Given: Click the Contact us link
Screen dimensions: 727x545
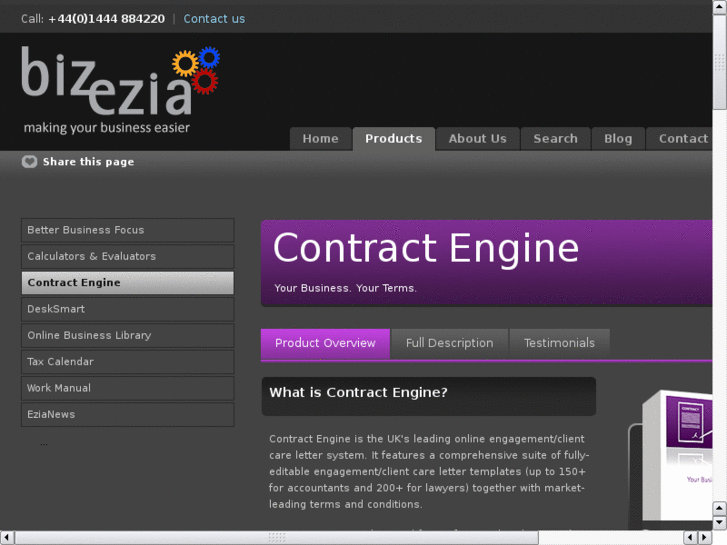Looking at the screenshot, I should pos(214,19).
